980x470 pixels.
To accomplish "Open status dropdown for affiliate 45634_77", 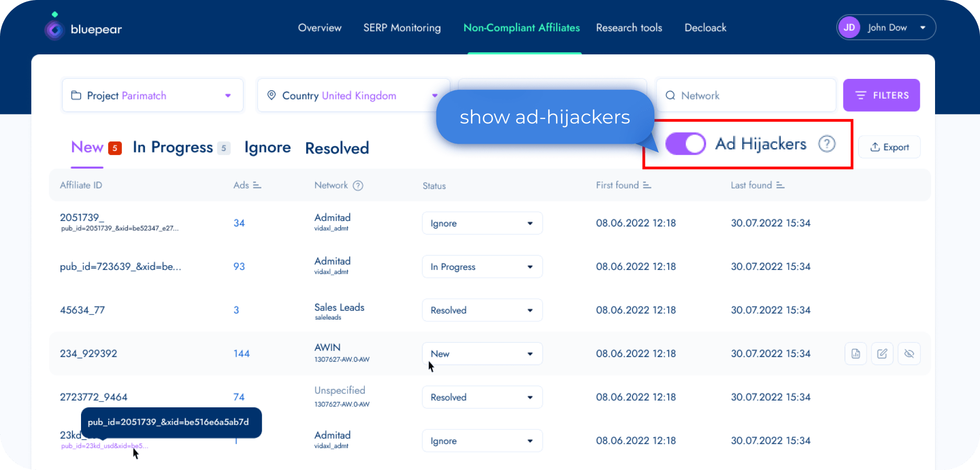I will pyautogui.click(x=482, y=310).
